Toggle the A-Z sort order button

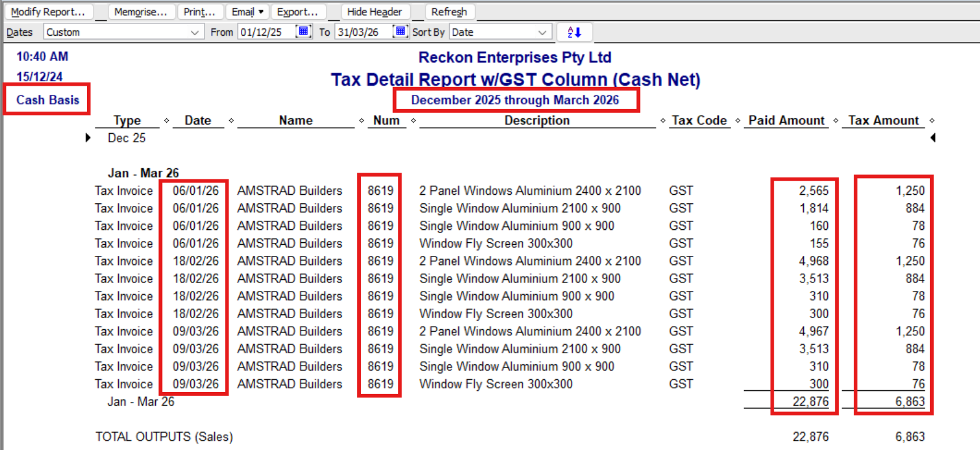click(x=574, y=32)
